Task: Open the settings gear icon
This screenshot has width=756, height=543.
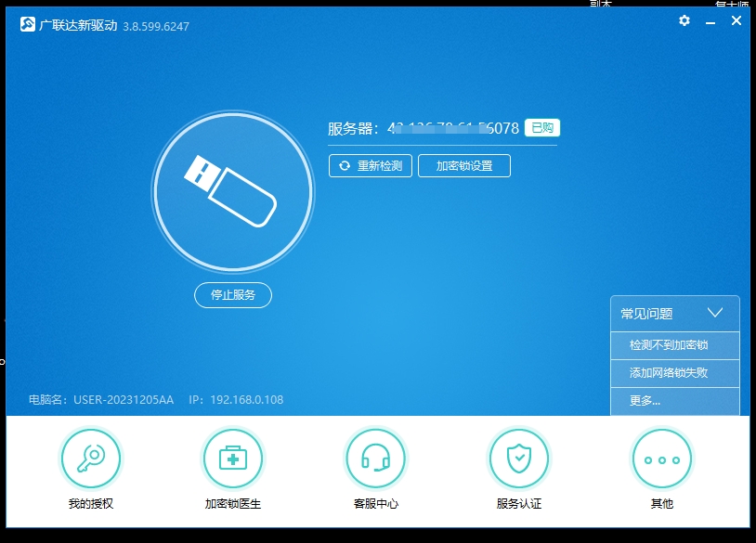Action: pos(684,20)
